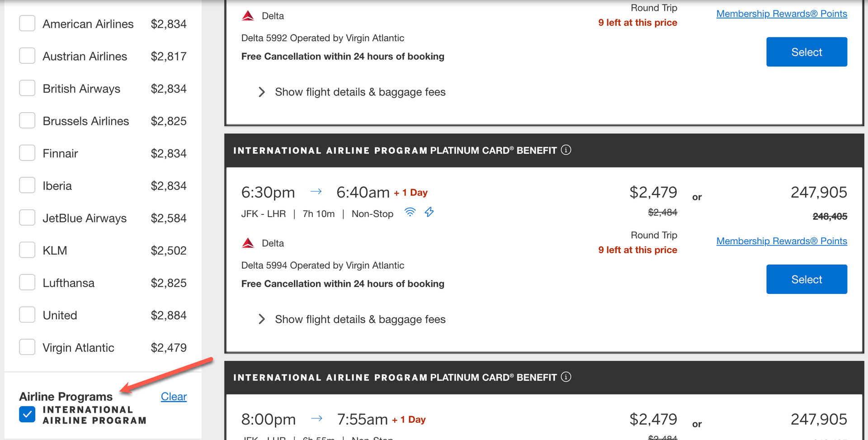The width and height of the screenshot is (868, 440).
Task: Click the arrow icon on the 8:00pm flight row
Action: pos(317,419)
